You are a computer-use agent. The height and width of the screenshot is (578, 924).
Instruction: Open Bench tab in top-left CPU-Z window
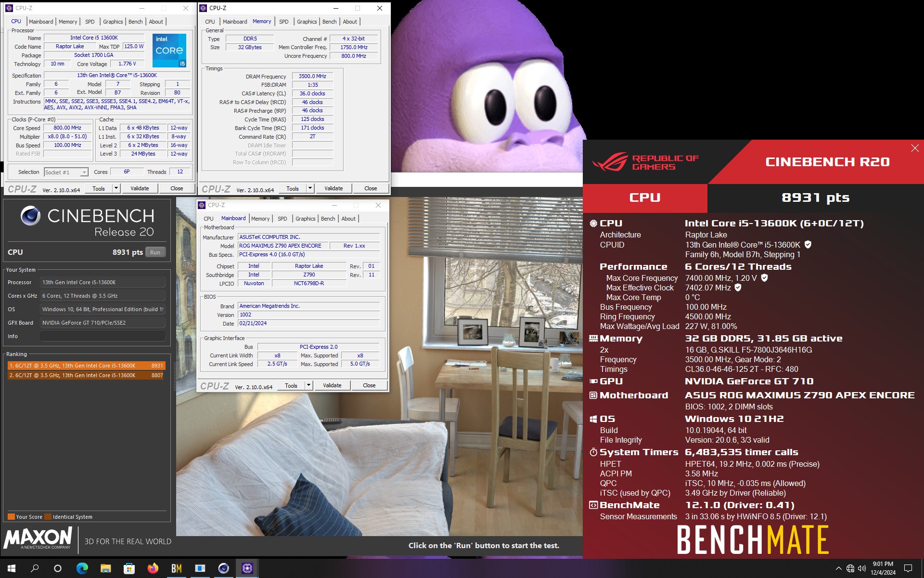click(x=135, y=22)
